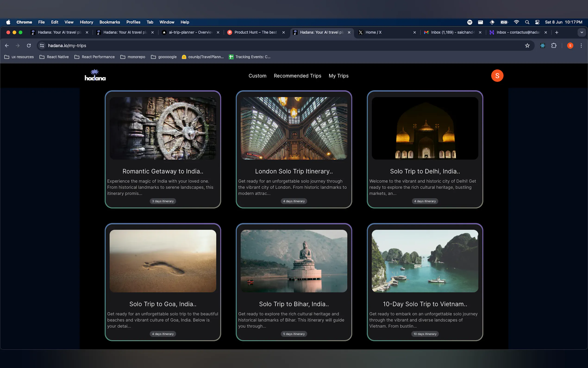Open macOS Control Center toggle icon
This screenshot has height=368, width=588.
[537, 22]
